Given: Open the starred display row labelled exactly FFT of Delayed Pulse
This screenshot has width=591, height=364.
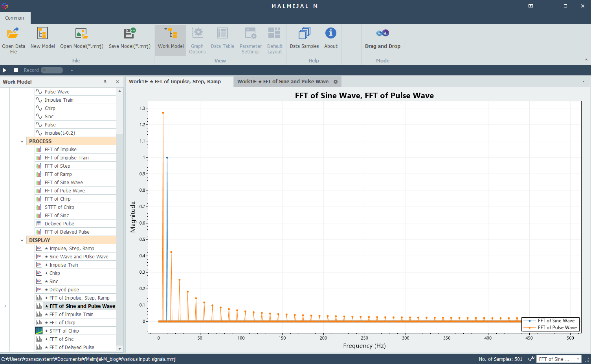Looking at the screenshot, I should tap(75, 347).
